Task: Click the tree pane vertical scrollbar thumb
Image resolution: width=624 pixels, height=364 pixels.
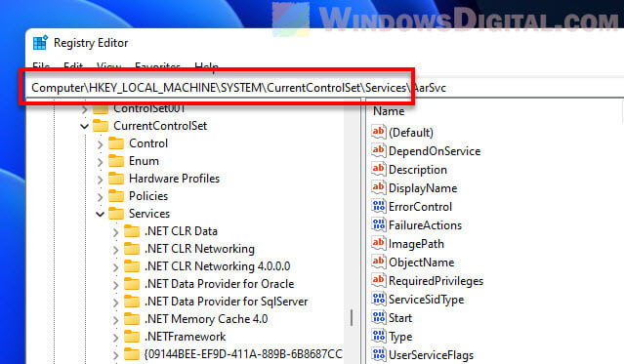Action: (x=352, y=318)
